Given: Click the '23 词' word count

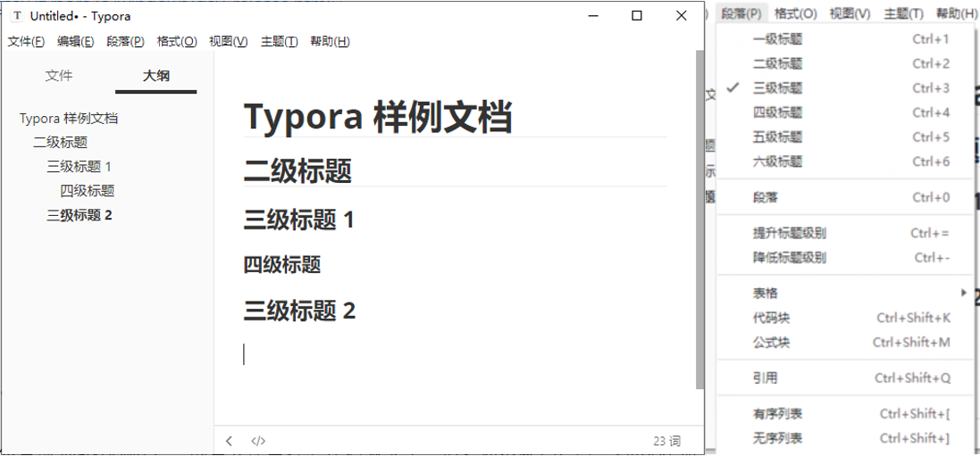Looking at the screenshot, I should (666, 441).
